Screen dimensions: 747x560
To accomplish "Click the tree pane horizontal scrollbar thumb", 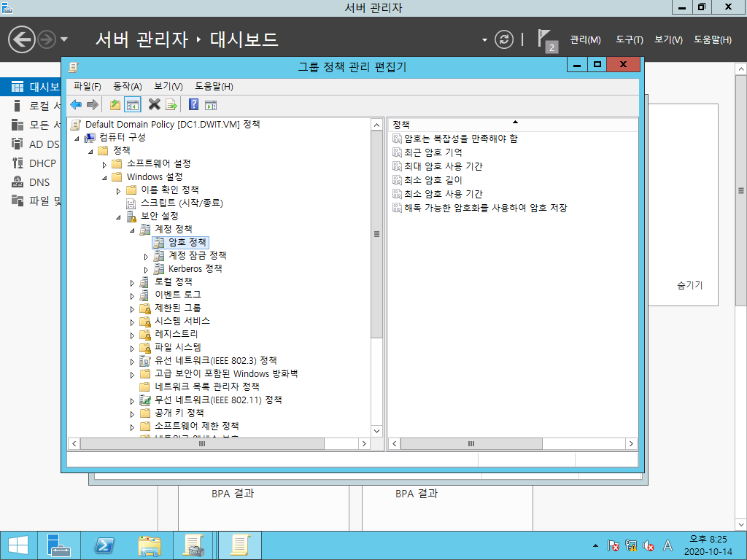I will click(x=203, y=444).
